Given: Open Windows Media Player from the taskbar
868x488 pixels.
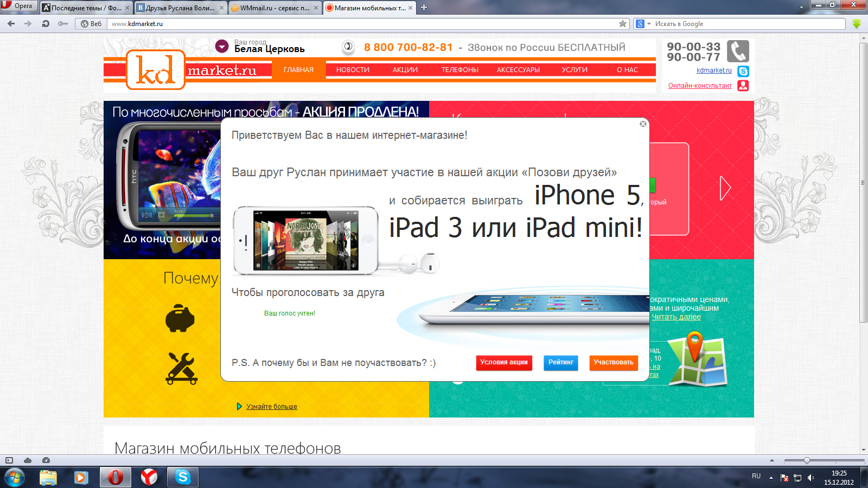Looking at the screenshot, I should click(81, 478).
